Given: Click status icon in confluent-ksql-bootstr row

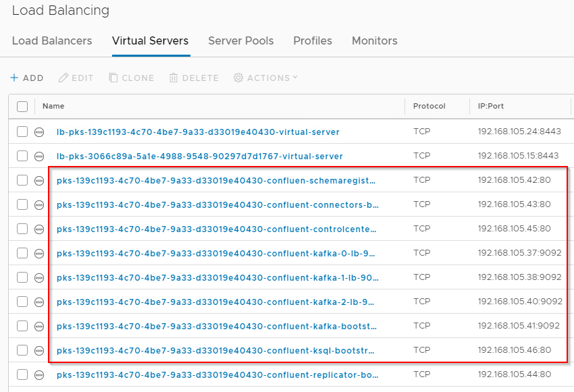Looking at the screenshot, I should click(x=39, y=351).
